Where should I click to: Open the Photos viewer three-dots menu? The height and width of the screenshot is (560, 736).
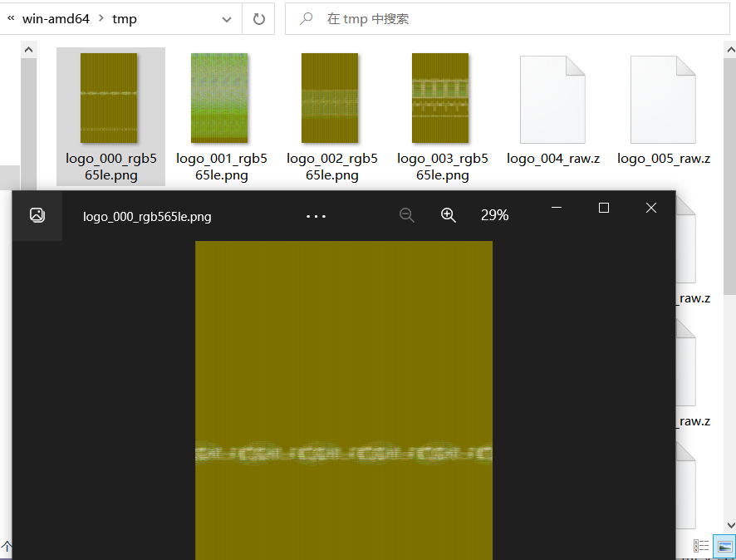[x=316, y=216]
